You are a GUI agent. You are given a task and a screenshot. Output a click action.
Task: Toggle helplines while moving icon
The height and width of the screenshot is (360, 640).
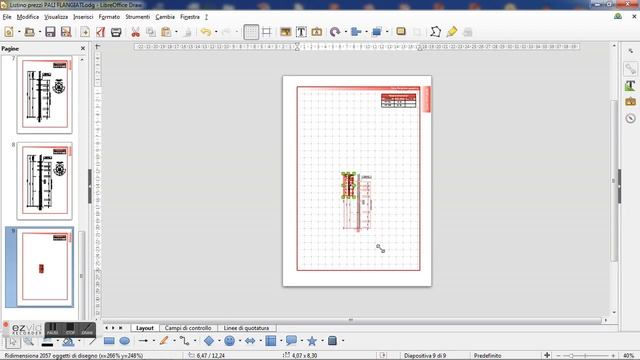pos(267,32)
